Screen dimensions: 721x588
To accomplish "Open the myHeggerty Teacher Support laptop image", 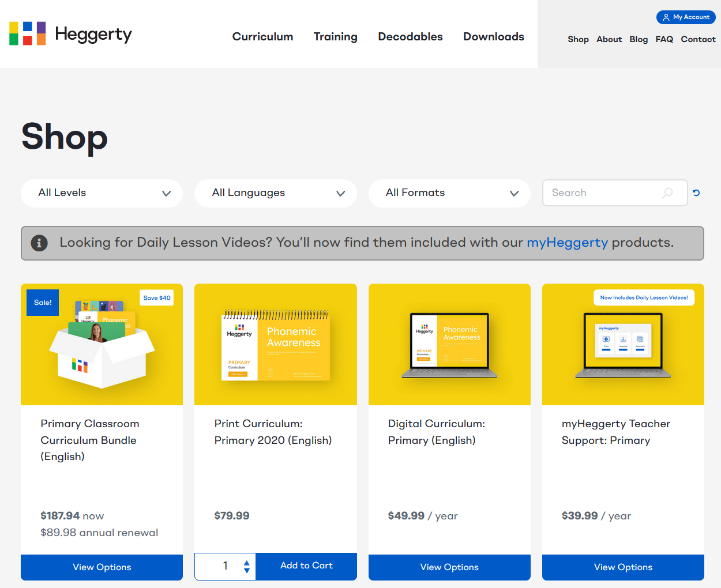I will click(x=623, y=344).
